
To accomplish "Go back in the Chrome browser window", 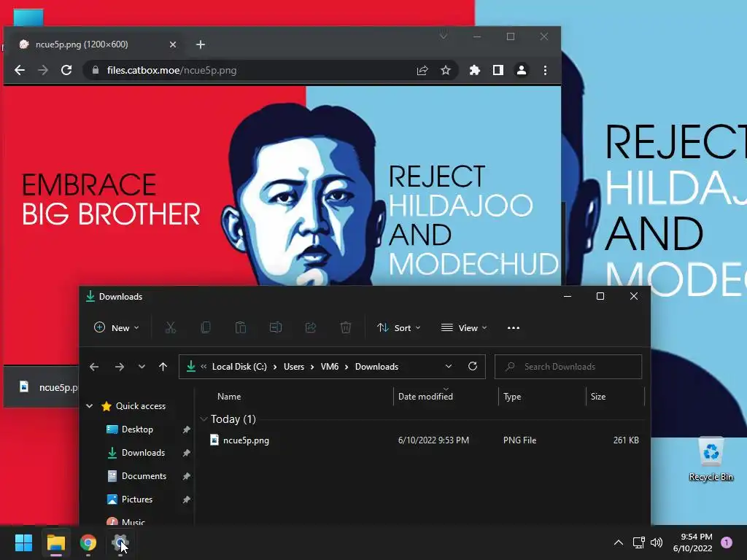I will pyautogui.click(x=20, y=71).
